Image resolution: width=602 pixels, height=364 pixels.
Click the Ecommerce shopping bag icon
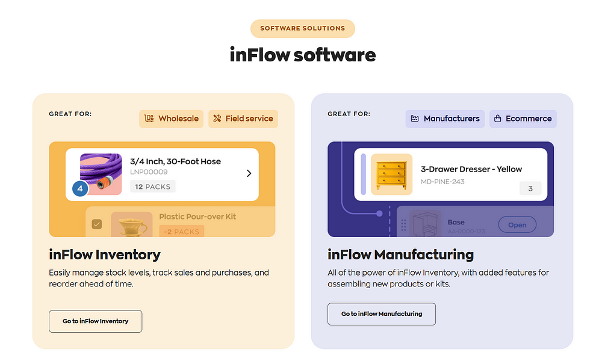pos(498,119)
